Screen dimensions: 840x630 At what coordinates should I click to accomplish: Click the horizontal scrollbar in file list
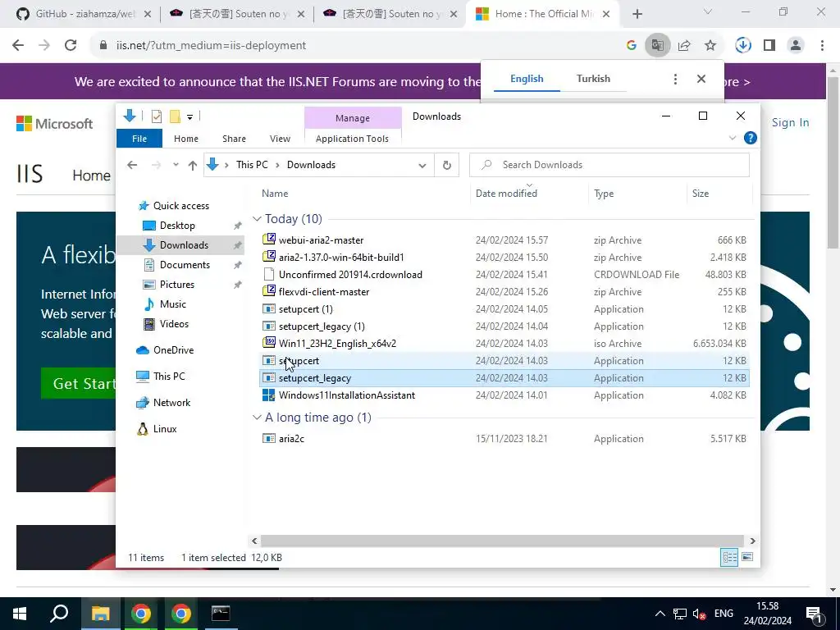(x=502, y=541)
